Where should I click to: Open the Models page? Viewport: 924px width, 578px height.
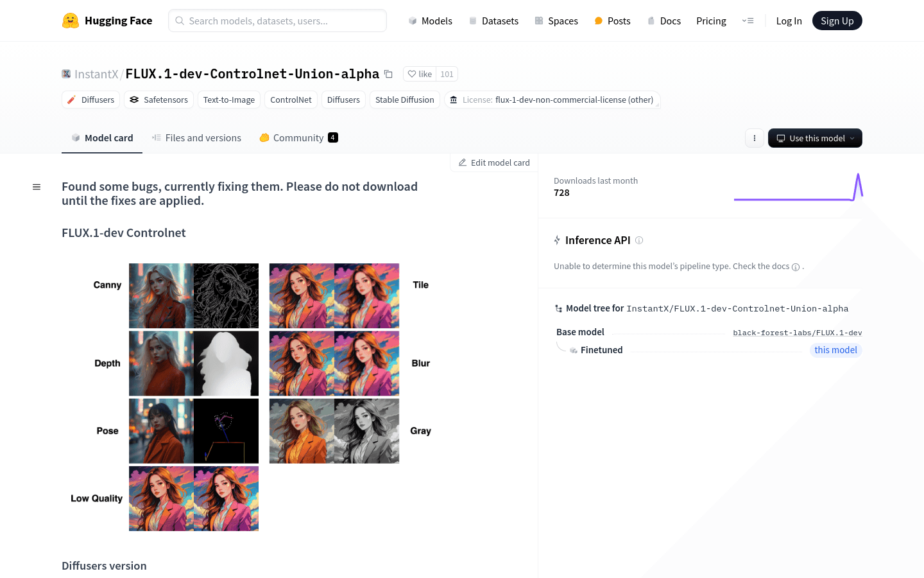[431, 21]
